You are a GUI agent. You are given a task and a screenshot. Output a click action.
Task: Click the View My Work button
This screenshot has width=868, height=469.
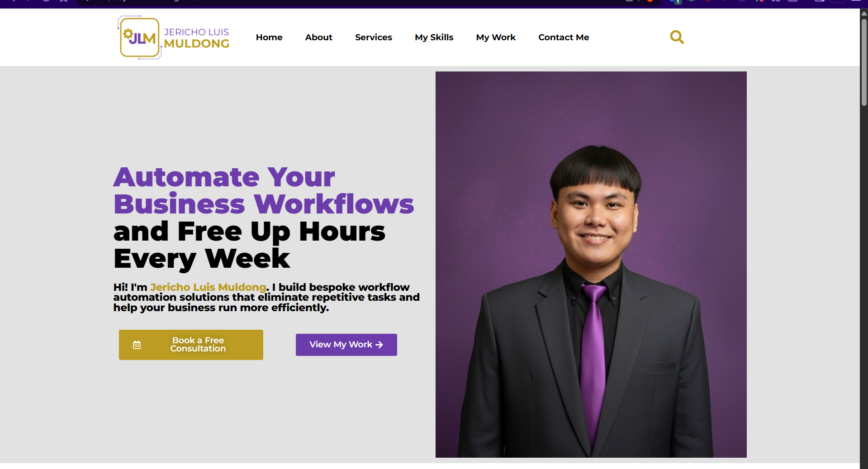(x=346, y=345)
